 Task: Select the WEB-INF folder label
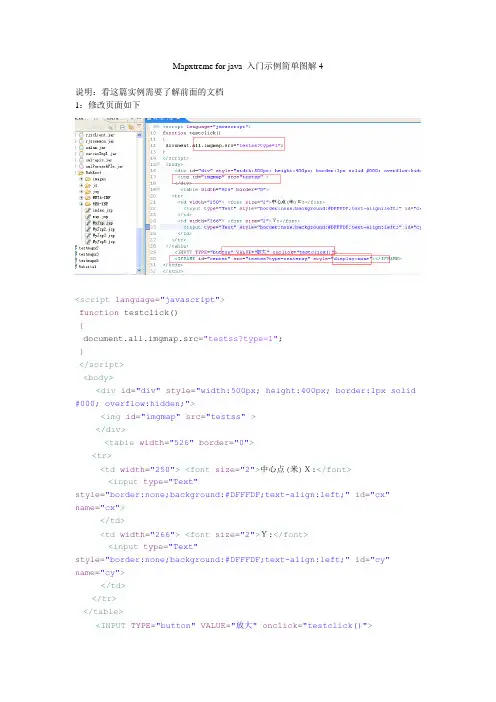100,204
